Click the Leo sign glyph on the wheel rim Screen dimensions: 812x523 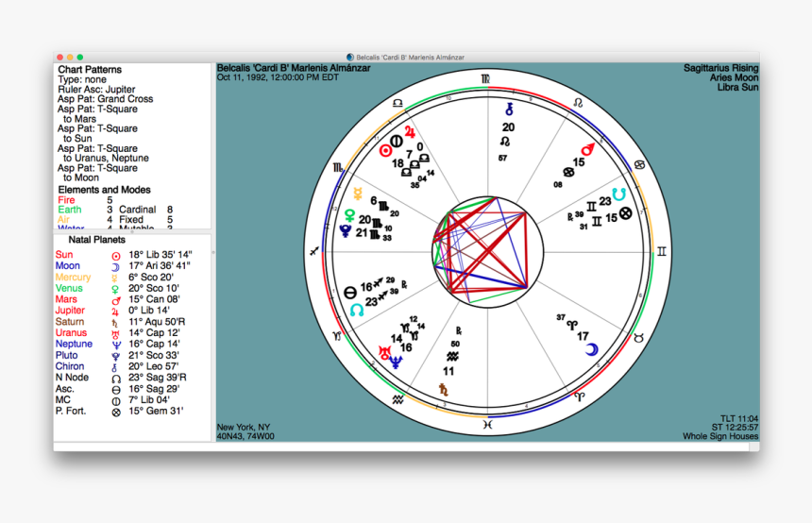click(x=578, y=103)
